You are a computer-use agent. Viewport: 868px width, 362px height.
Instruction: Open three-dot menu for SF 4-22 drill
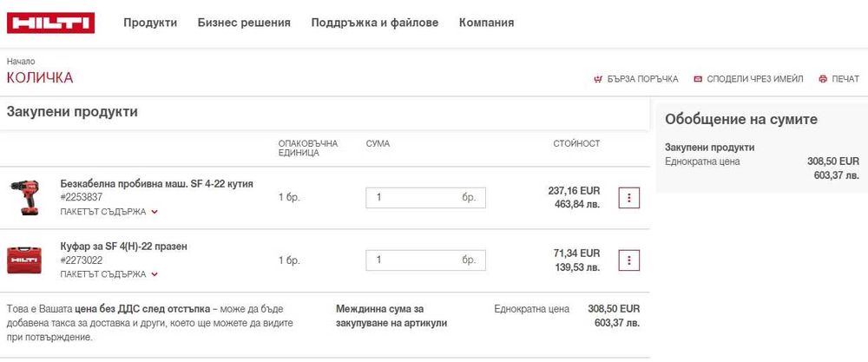[628, 198]
